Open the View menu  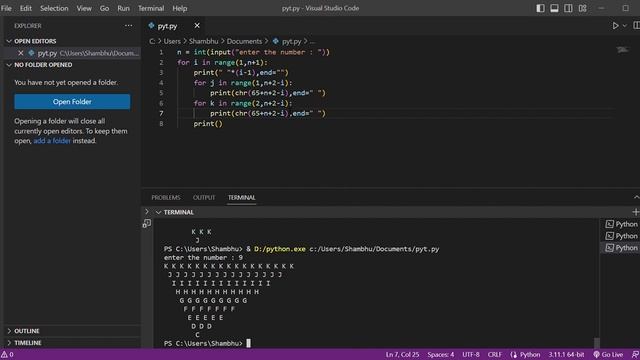[x=84, y=8]
